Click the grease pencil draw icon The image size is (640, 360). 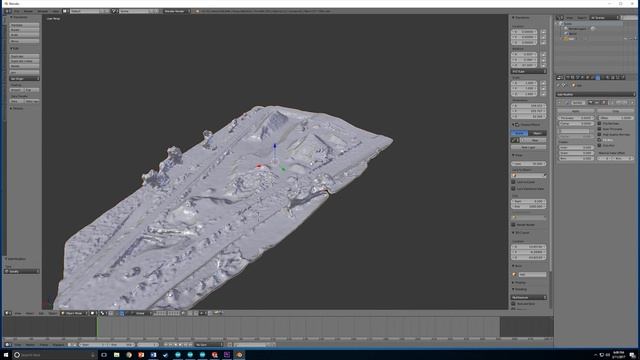click(515, 140)
